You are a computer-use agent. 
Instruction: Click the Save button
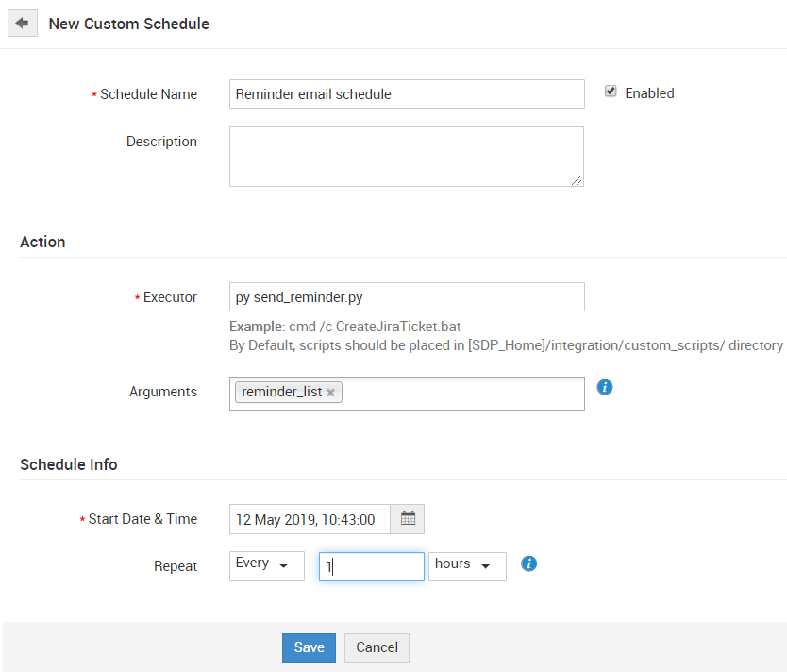coord(309,647)
